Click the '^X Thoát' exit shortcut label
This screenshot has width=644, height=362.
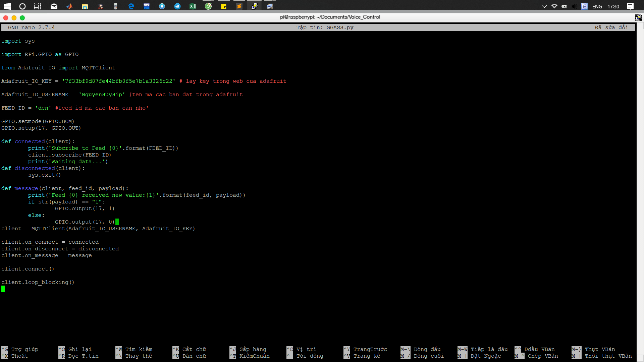click(x=15, y=356)
